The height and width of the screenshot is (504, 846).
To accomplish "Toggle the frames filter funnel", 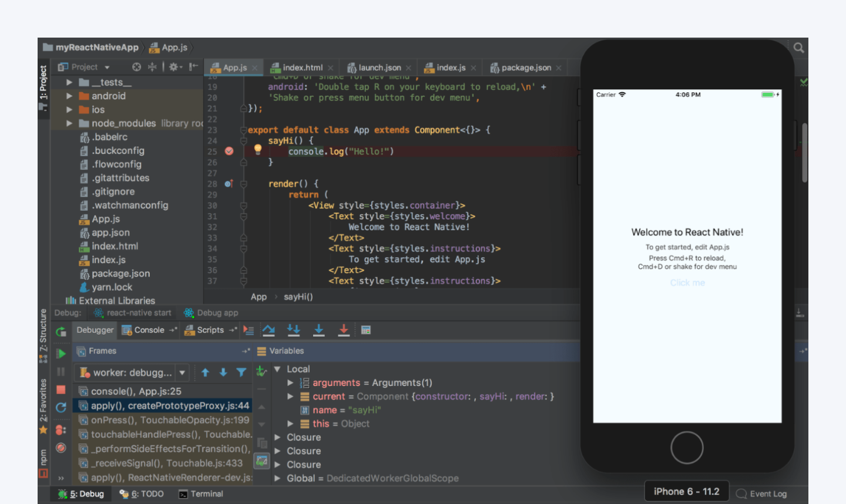I will (241, 372).
